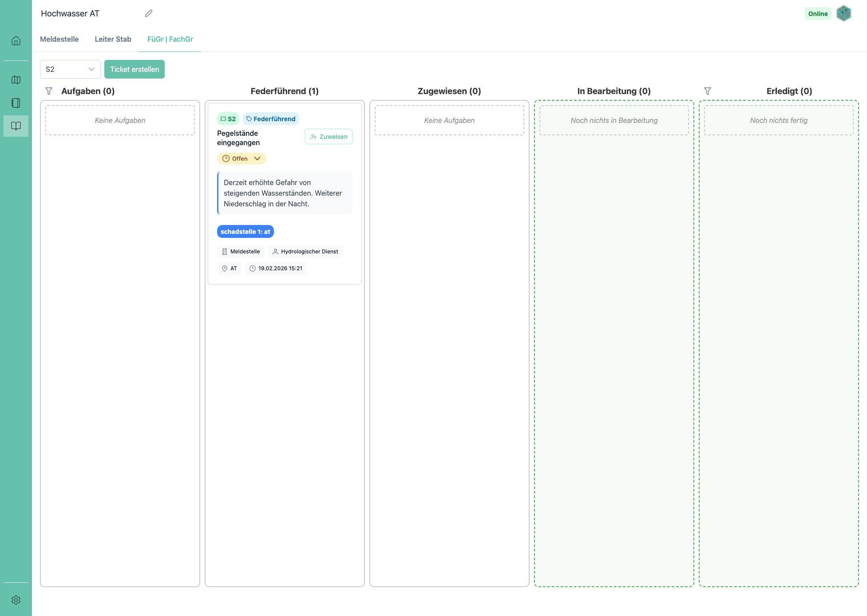This screenshot has width=867, height=616.
Task: Filter the Aufgaben column
Action: pos(49,91)
